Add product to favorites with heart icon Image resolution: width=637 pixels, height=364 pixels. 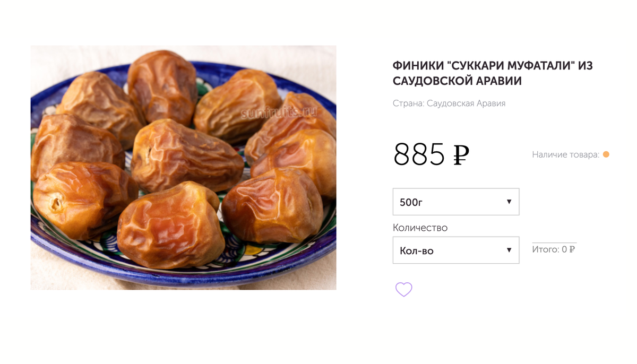403,289
